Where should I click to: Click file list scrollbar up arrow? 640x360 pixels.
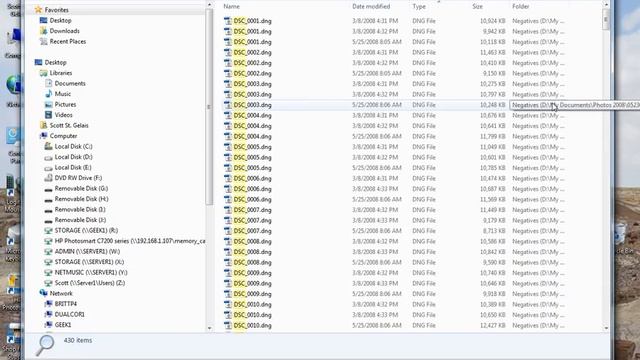coord(606,5)
